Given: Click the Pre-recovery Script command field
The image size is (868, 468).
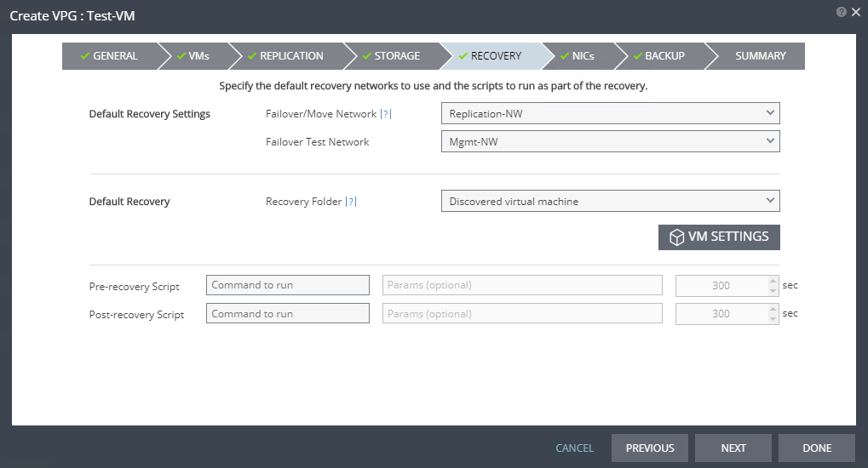Looking at the screenshot, I should pos(288,285).
